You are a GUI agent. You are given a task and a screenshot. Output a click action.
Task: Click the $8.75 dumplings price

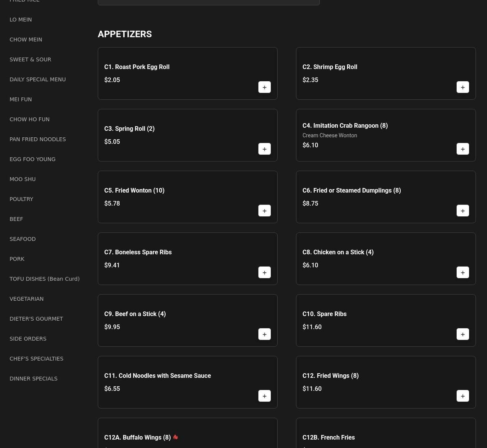310,203
